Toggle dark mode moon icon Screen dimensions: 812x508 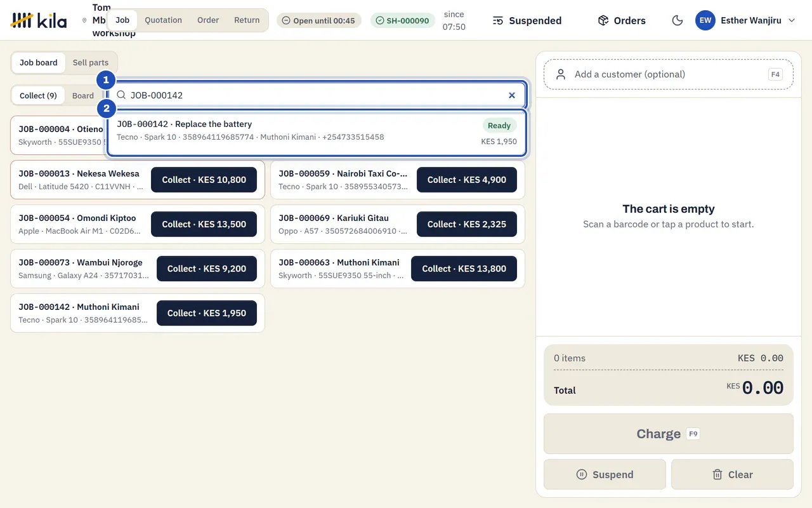[678, 20]
